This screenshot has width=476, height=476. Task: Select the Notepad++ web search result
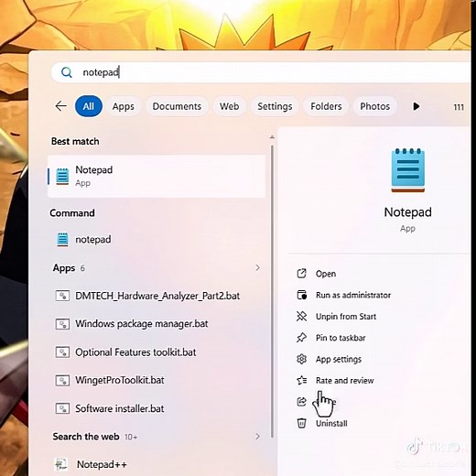157,464
